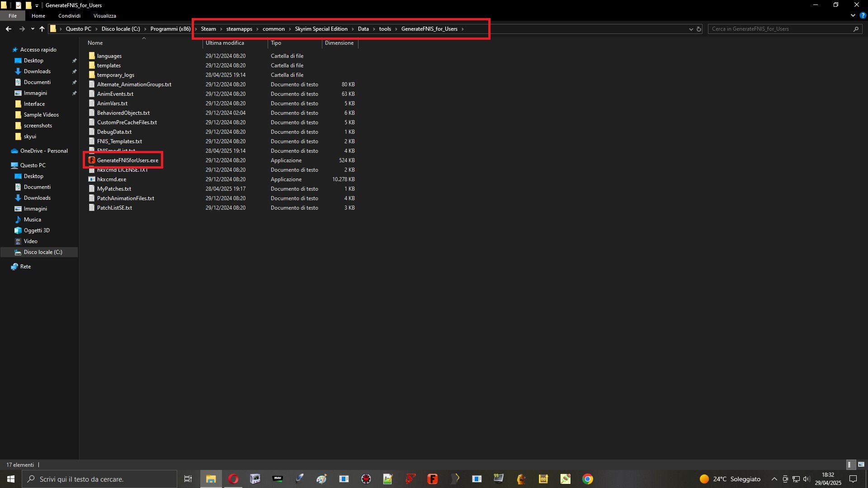Click the refresh button beside address bar
This screenshot has height=488, width=868.
(699, 29)
